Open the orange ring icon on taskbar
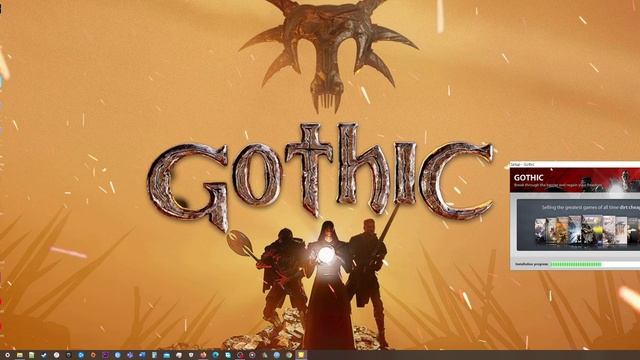The image size is (640, 360). tap(93, 355)
